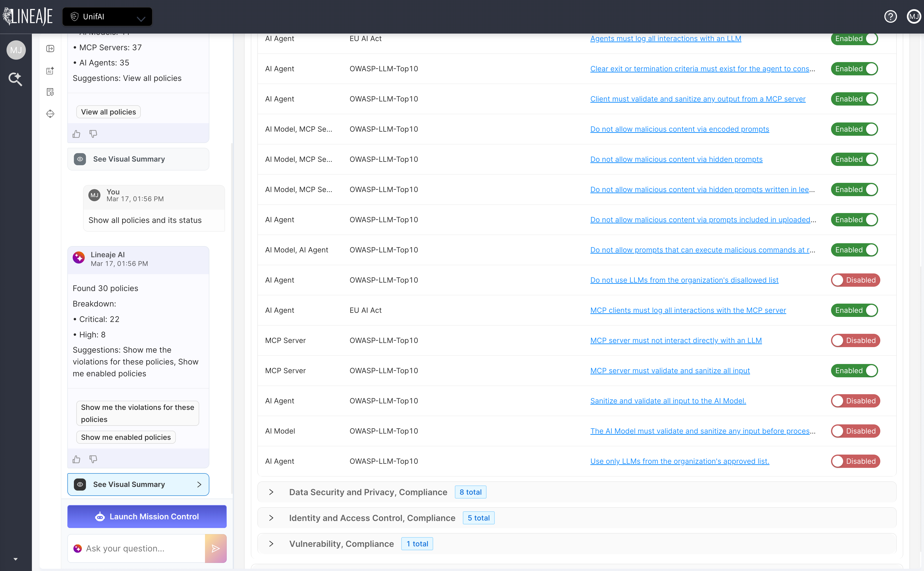924x571 pixels.
Task: Click the send message arrow icon
Action: (216, 548)
